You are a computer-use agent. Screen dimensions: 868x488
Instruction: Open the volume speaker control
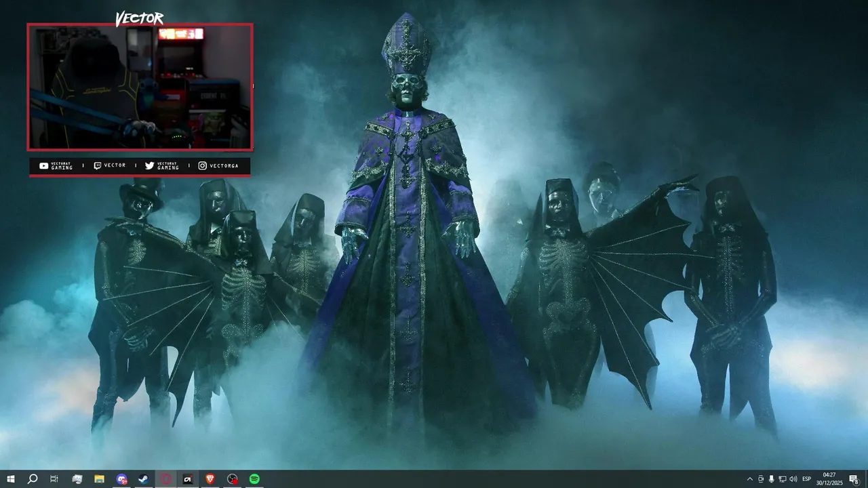(x=793, y=479)
